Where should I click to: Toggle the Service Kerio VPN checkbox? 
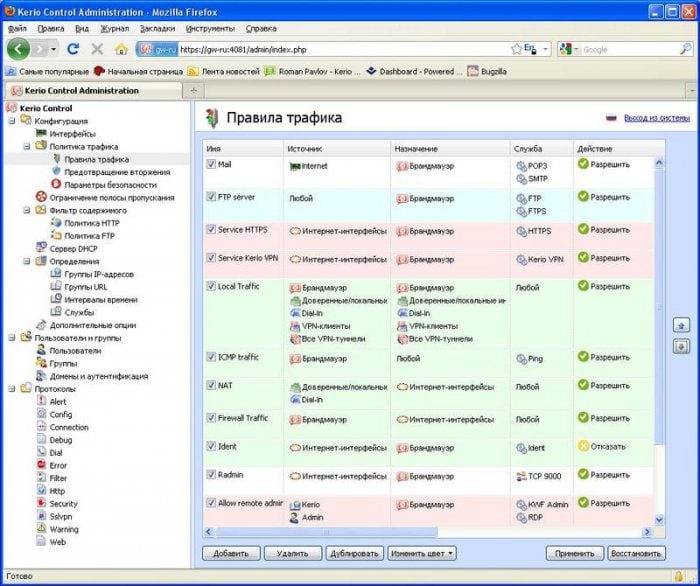[x=211, y=258]
